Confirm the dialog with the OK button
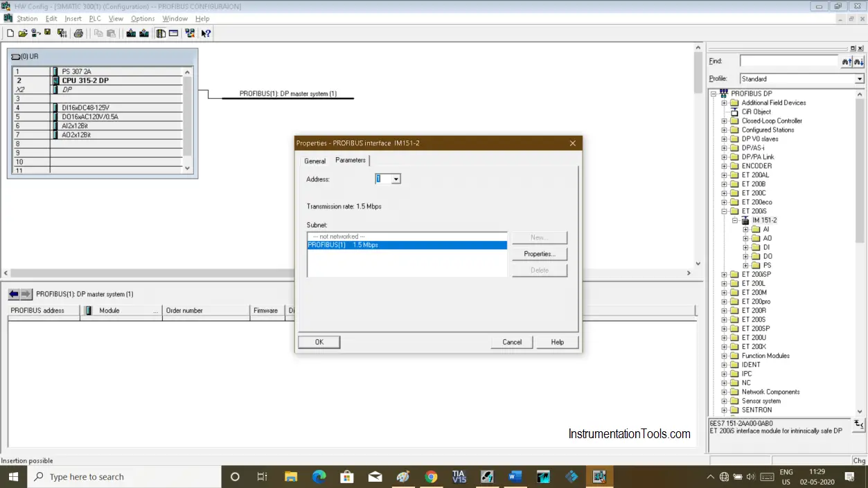 pyautogui.click(x=319, y=342)
